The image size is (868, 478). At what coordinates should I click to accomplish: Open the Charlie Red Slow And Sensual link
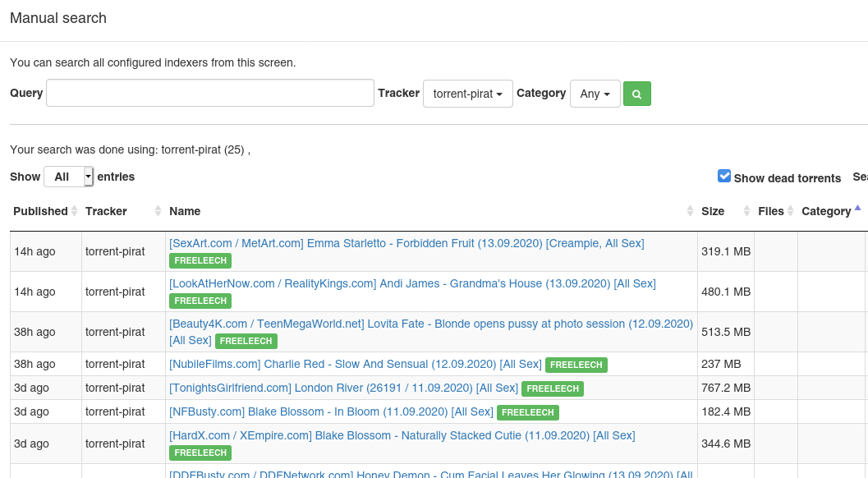pos(356,364)
